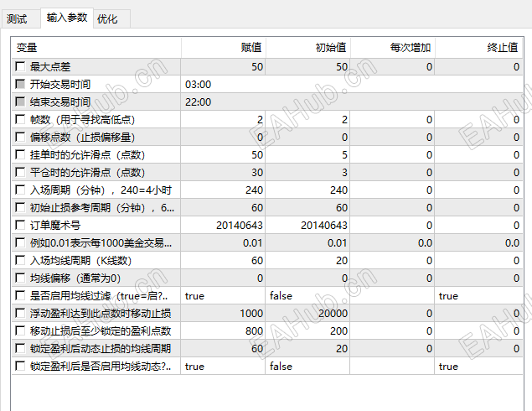Open 是否启用均线过滤 终止值 true dropdown
Viewport: 532px width, 411px height.
pyautogui.click(x=478, y=296)
